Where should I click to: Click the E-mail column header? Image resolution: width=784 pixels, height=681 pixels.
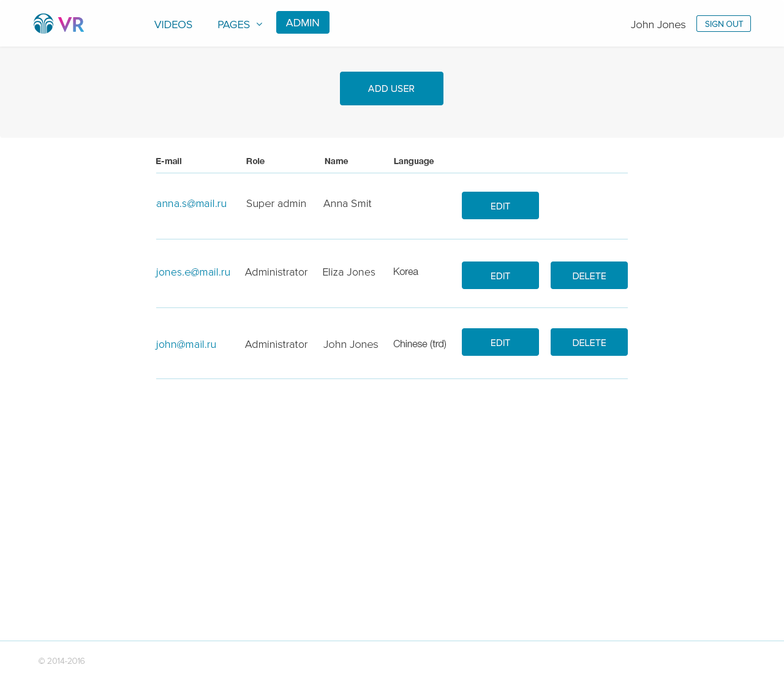(x=168, y=161)
